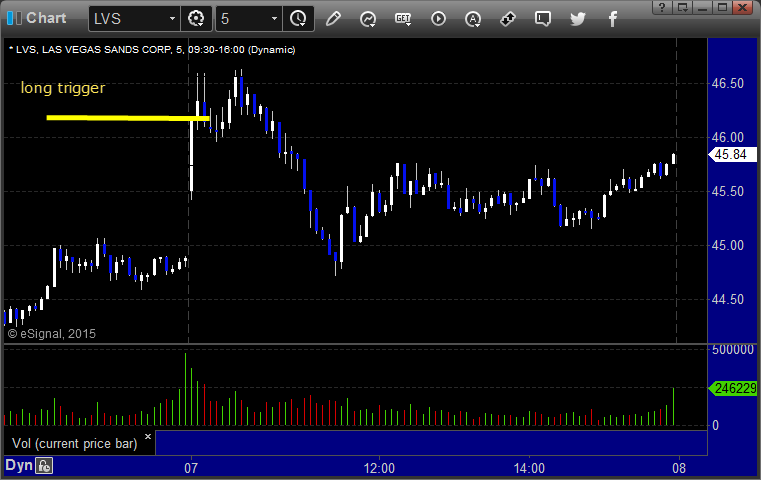Viewport: 761px width, 480px height.
Task: Click the 45.84 current price marker
Action: coord(732,155)
